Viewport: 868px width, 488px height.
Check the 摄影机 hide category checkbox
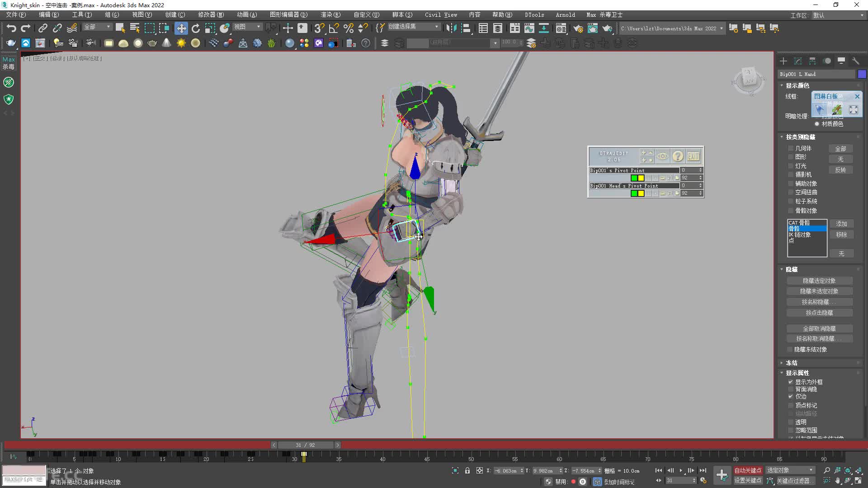click(791, 174)
